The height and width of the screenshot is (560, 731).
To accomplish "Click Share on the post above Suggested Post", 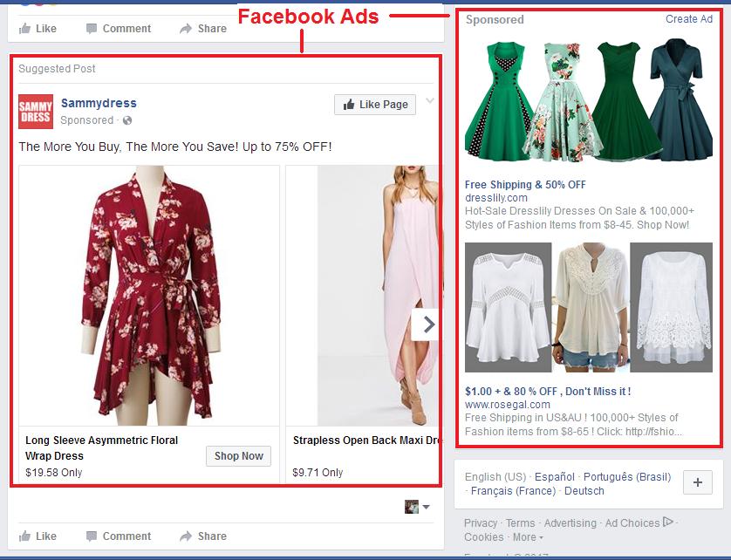I will (203, 29).
